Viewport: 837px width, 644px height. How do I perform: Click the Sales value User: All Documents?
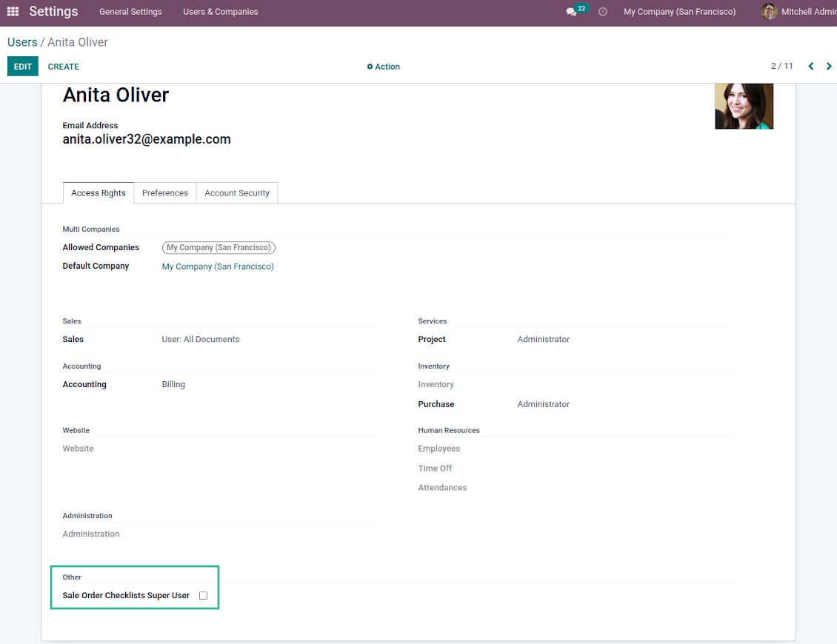click(x=201, y=339)
